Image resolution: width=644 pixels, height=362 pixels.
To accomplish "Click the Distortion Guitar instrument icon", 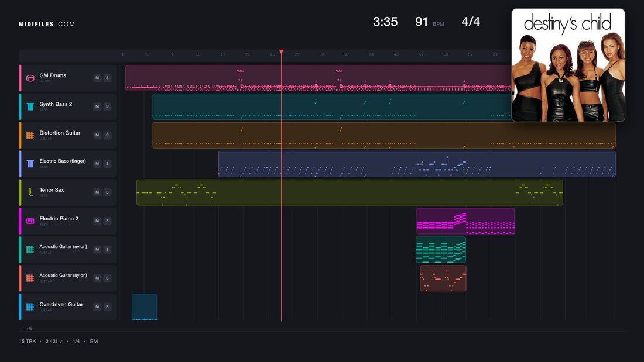I will (x=30, y=135).
